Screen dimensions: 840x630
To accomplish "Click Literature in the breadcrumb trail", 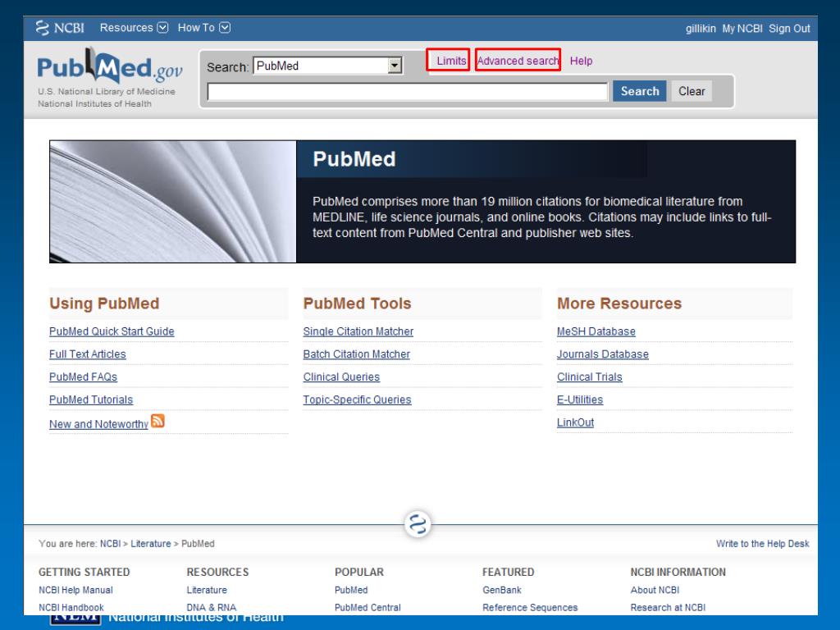I will click(x=151, y=544).
